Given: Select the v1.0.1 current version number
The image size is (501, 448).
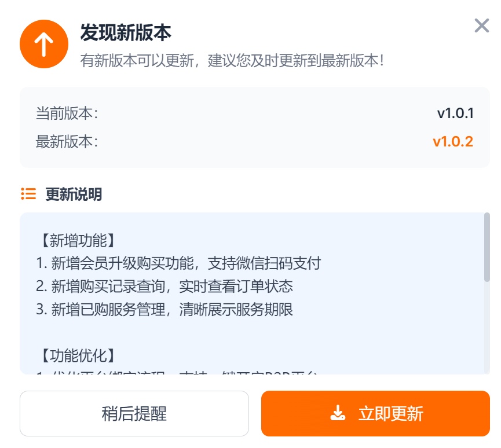Looking at the screenshot, I should click(x=455, y=113).
